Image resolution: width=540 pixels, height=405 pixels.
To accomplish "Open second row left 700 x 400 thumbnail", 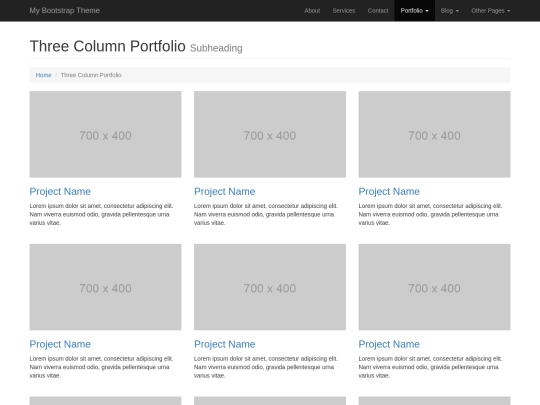I will pyautogui.click(x=105, y=287).
